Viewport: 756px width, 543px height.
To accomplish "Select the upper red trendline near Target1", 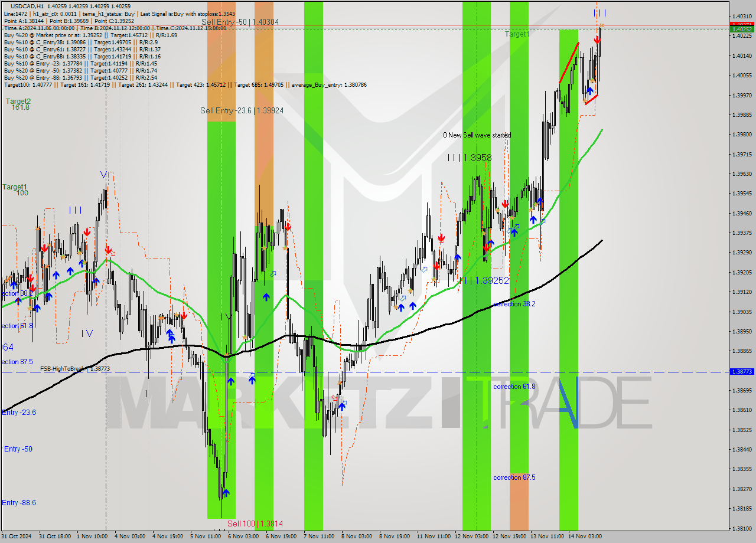I will (x=569, y=63).
